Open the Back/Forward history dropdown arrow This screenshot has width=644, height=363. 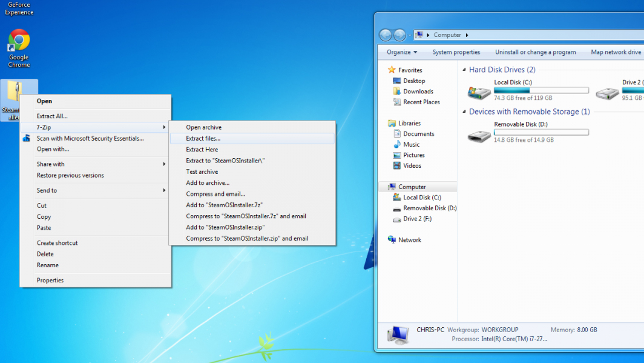coord(410,35)
